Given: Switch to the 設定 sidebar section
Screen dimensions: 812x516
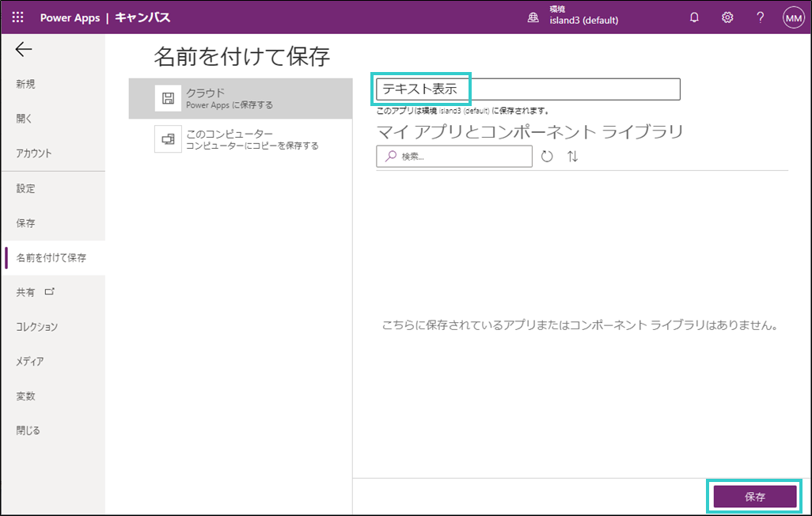Looking at the screenshot, I should click(26, 188).
